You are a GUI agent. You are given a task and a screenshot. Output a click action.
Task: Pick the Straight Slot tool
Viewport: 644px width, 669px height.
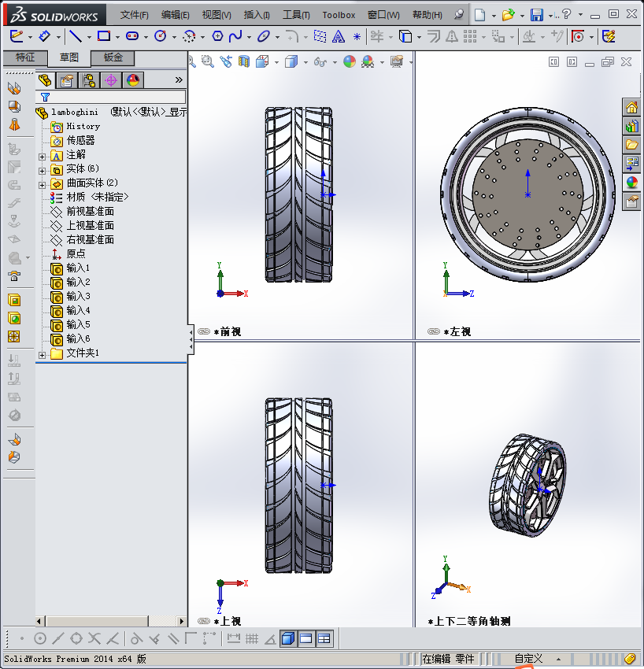pyautogui.click(x=132, y=36)
